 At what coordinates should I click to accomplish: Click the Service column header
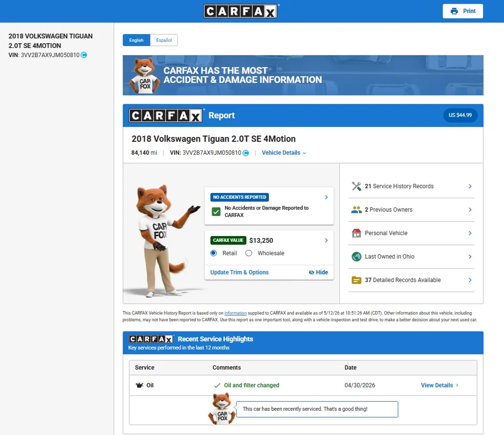tap(144, 368)
